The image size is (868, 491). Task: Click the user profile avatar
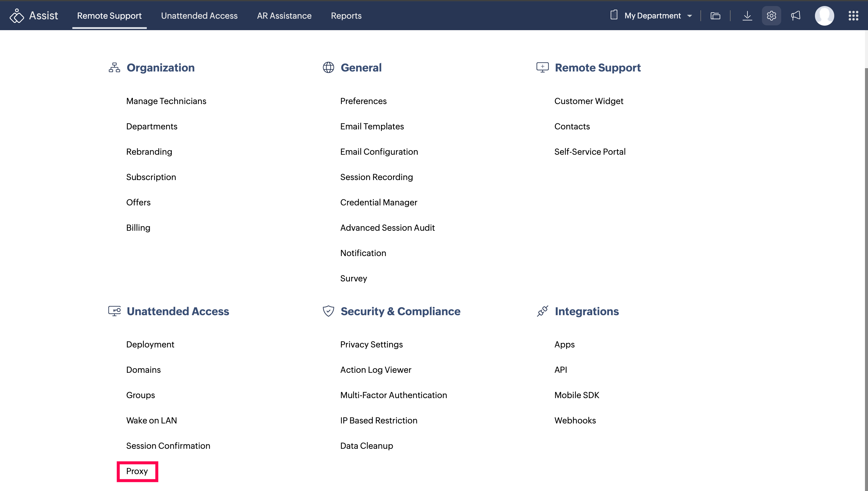(824, 15)
